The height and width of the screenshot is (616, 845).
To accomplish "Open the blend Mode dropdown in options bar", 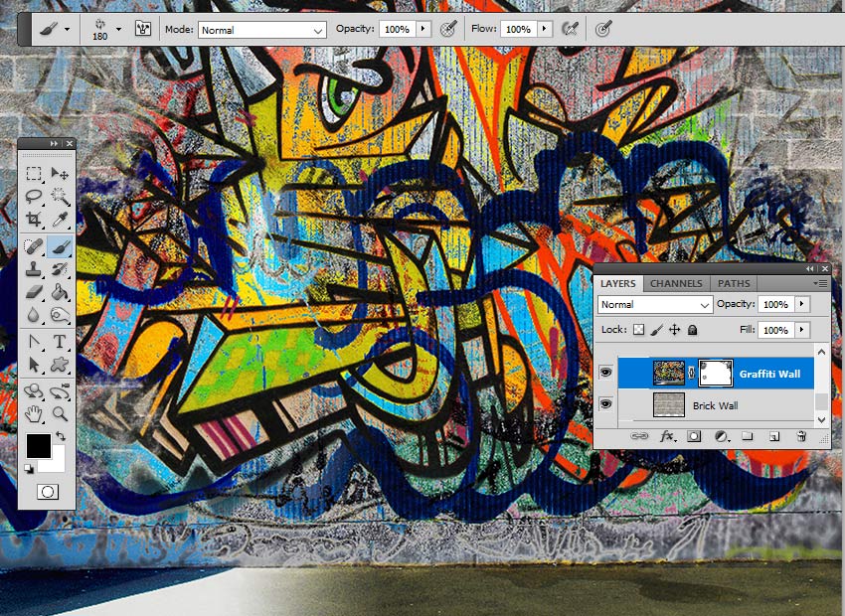I will click(x=261, y=29).
